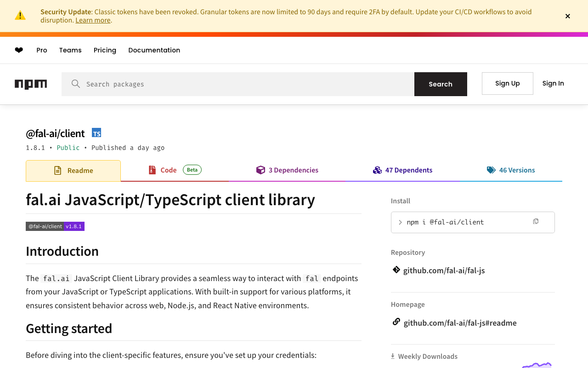
Task: Open the Readme tab
Action: (73, 171)
